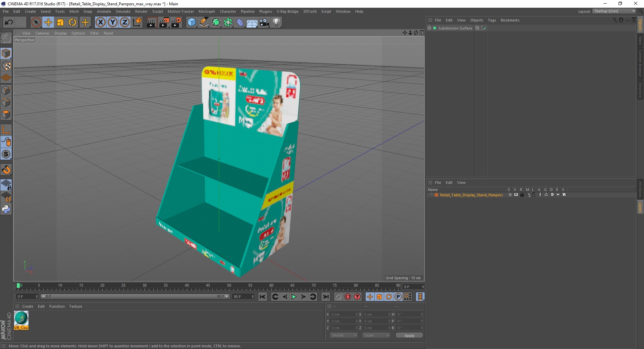Viewport: 644px width, 349px height.
Task: Toggle X axis lock
Action: [100, 22]
